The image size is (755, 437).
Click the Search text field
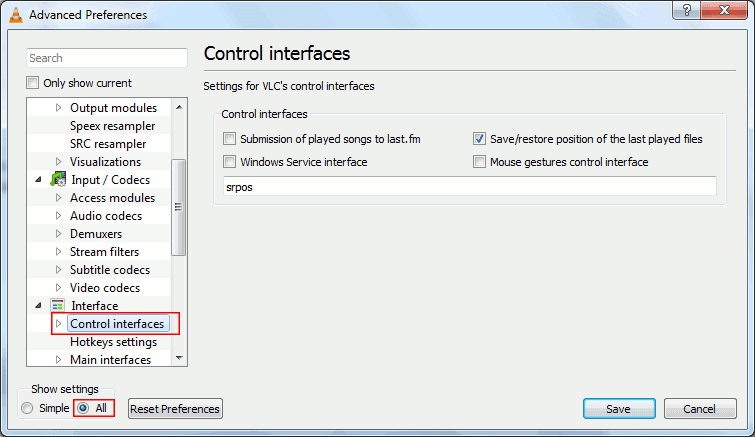pyautogui.click(x=107, y=58)
